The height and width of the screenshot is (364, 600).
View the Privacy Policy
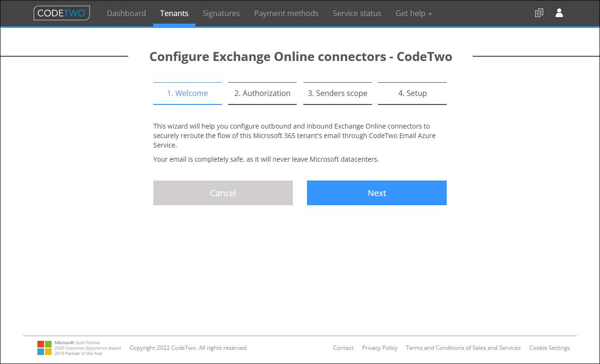coord(379,347)
